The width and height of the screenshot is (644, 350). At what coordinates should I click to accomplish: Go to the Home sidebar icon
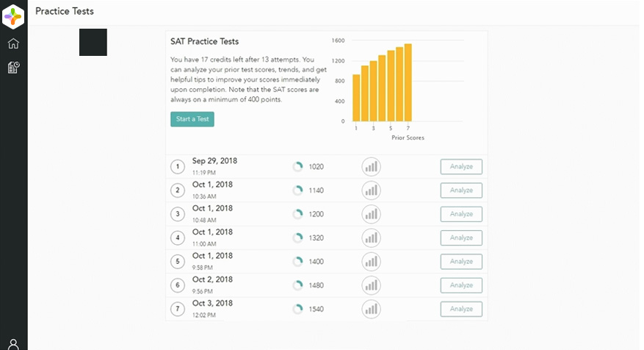click(x=13, y=43)
